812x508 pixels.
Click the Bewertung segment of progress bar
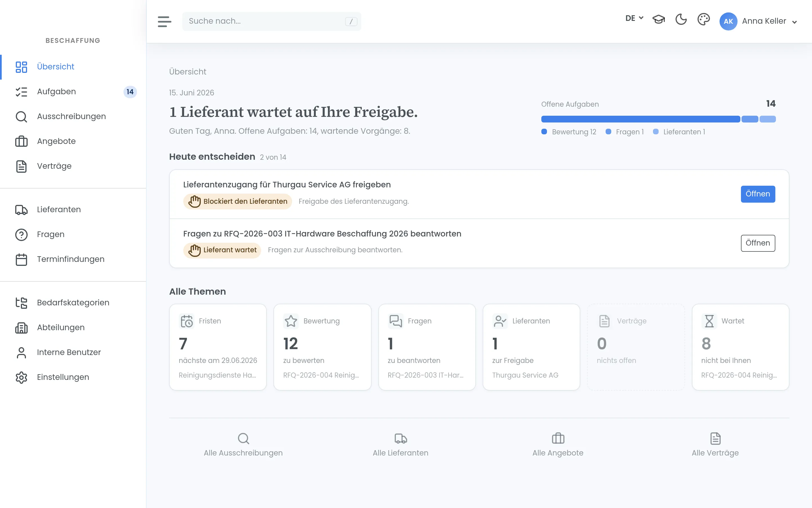pyautogui.click(x=640, y=119)
